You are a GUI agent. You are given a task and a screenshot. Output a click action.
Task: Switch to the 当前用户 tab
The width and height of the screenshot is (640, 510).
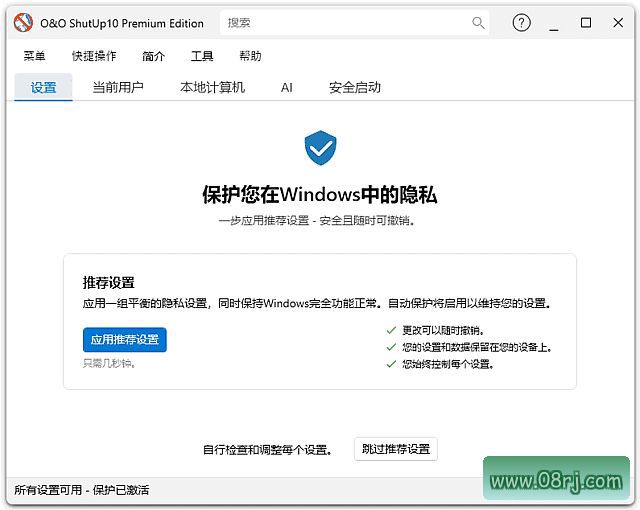pos(118,87)
